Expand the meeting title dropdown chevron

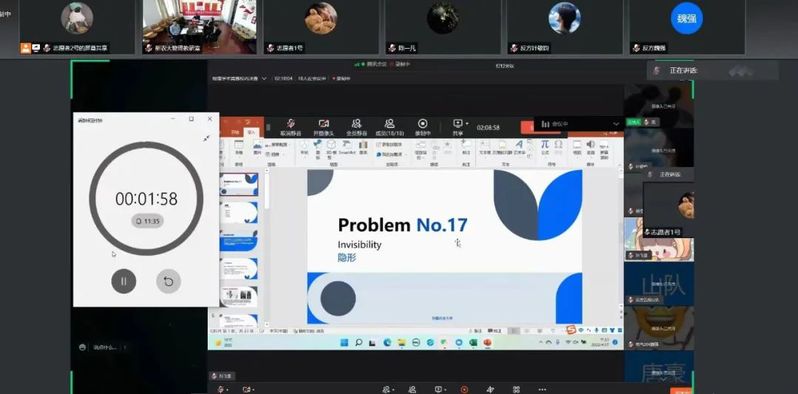(x=264, y=79)
